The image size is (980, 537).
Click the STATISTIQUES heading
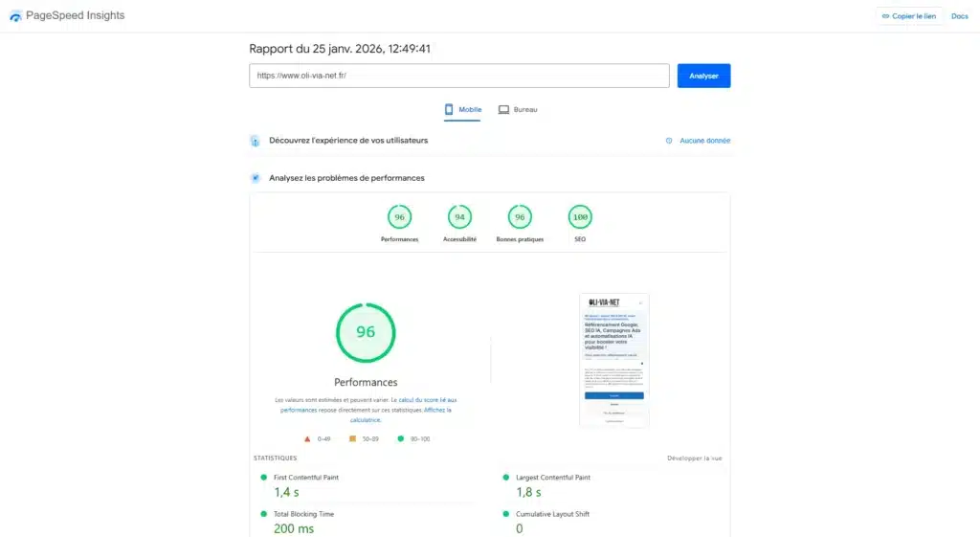point(275,459)
